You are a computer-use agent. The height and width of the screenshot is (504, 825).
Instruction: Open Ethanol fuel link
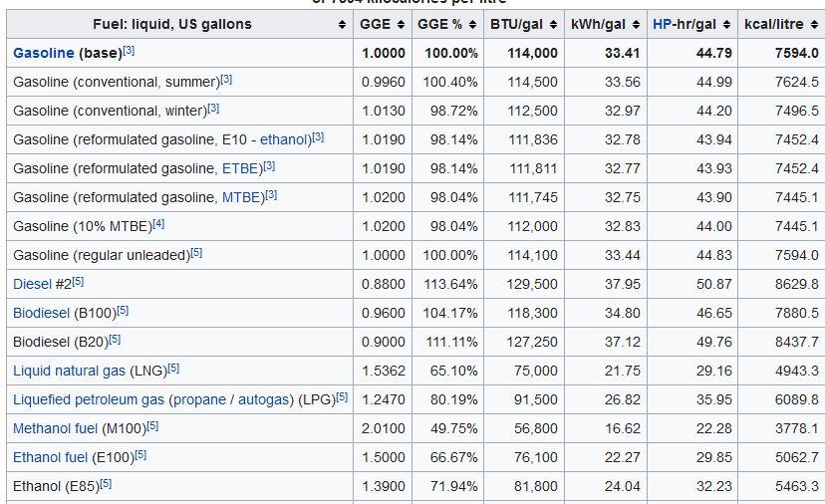[x=50, y=458]
